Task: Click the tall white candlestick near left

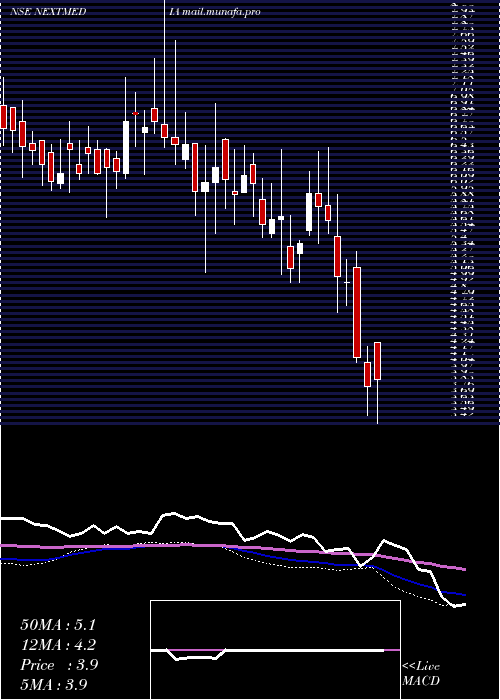Action: point(126,147)
